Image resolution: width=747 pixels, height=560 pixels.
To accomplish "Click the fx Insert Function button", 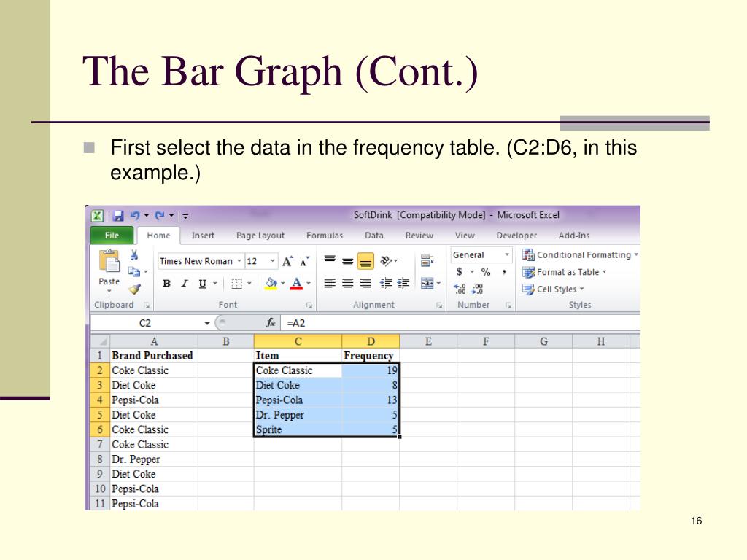I will 271,323.
